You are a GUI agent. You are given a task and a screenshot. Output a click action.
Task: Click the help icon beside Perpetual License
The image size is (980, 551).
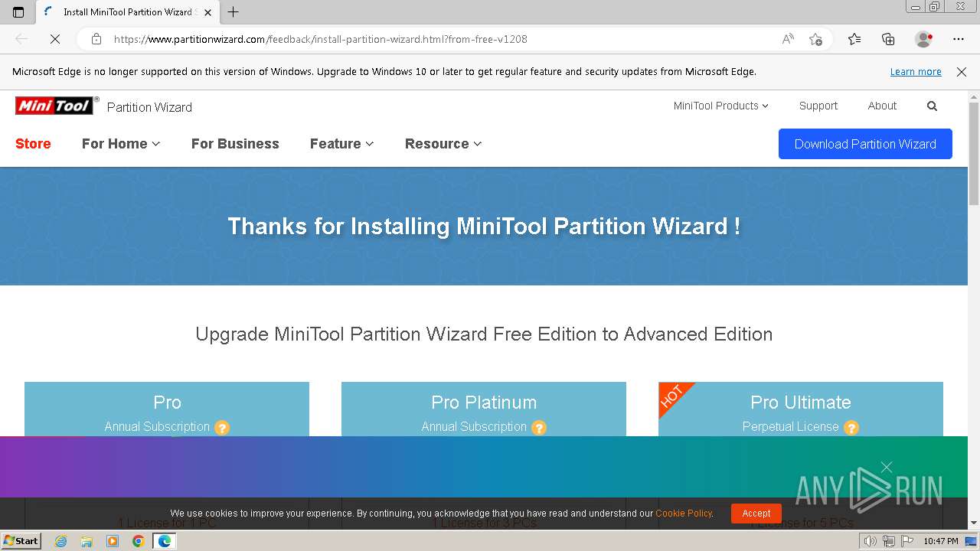[x=851, y=428]
